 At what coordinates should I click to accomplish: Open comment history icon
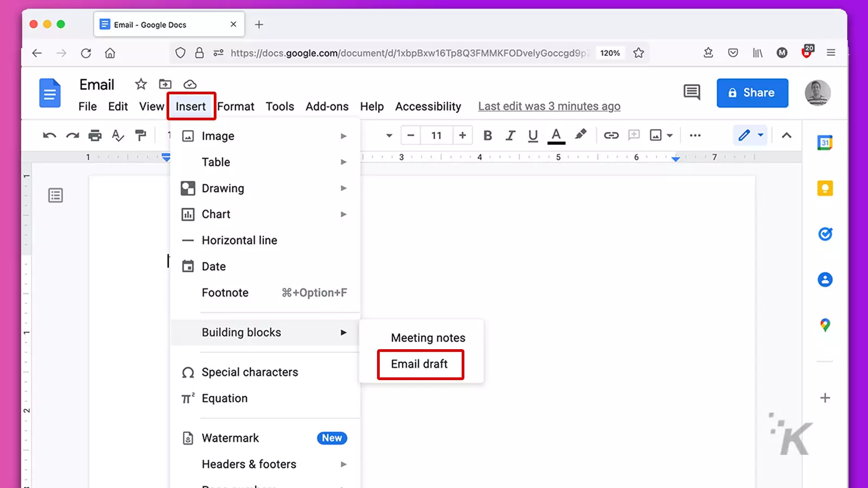pyautogui.click(x=692, y=92)
